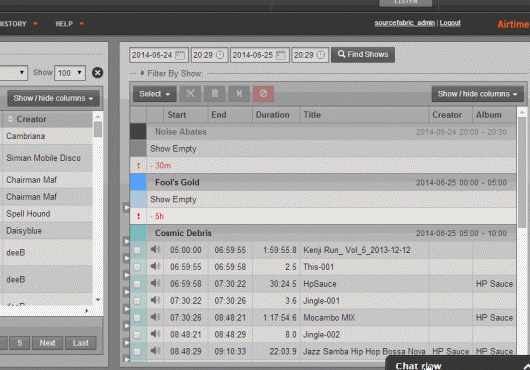Select Simian Mobile Disco in library
This screenshot has width=530, height=370.
(x=46, y=158)
